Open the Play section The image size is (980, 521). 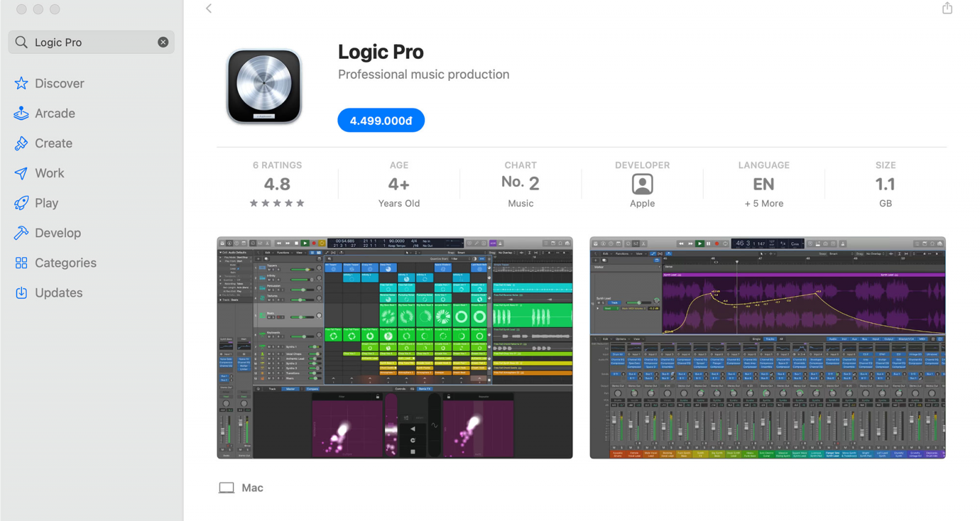[x=47, y=203]
